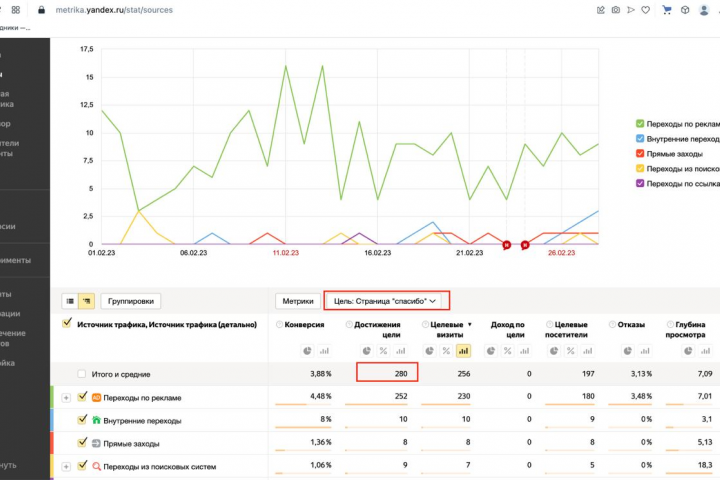Screen dimensions: 720x480
Task: Open the Цель: Страница "спасибо" dropdown
Action: pos(385,301)
